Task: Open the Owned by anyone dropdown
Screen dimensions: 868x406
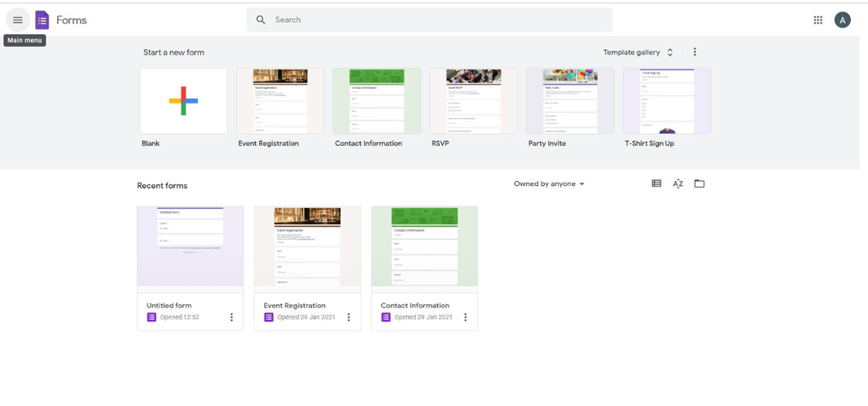Action: pos(549,184)
